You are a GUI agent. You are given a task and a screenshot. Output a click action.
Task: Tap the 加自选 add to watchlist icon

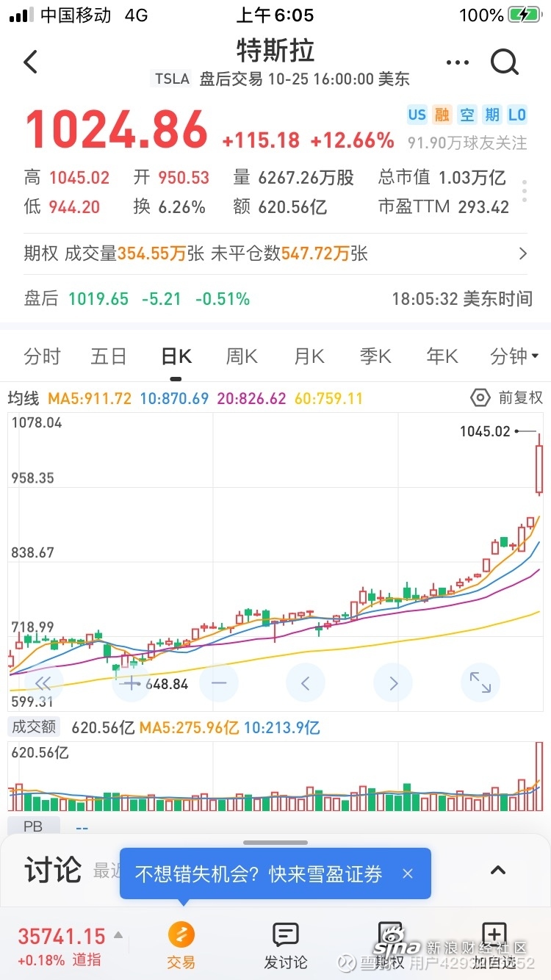pyautogui.click(x=493, y=934)
